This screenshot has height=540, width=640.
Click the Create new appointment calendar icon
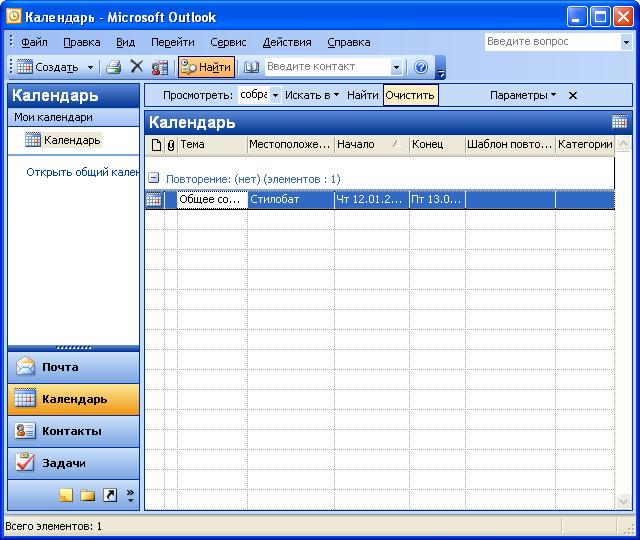pyautogui.click(x=24, y=67)
